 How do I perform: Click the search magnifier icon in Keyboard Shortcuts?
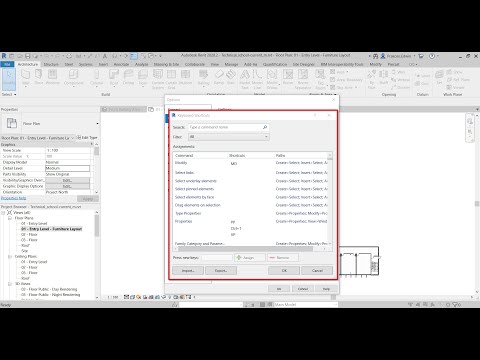coord(265,127)
